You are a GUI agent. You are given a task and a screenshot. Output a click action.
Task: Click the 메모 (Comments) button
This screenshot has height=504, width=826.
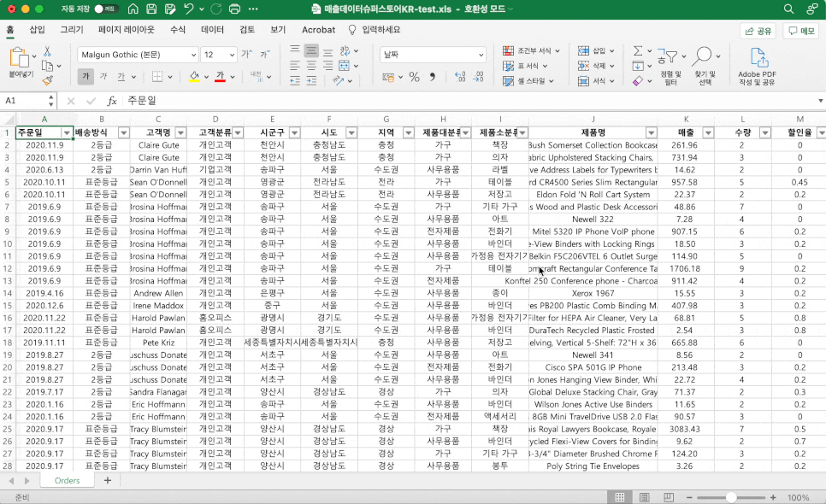click(x=801, y=31)
